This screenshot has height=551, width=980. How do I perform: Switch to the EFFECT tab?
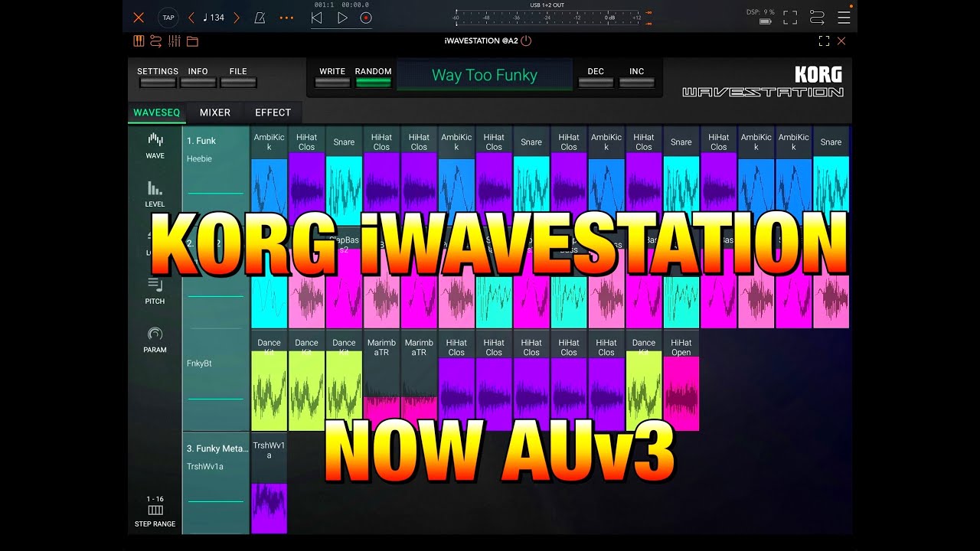pyautogui.click(x=273, y=112)
